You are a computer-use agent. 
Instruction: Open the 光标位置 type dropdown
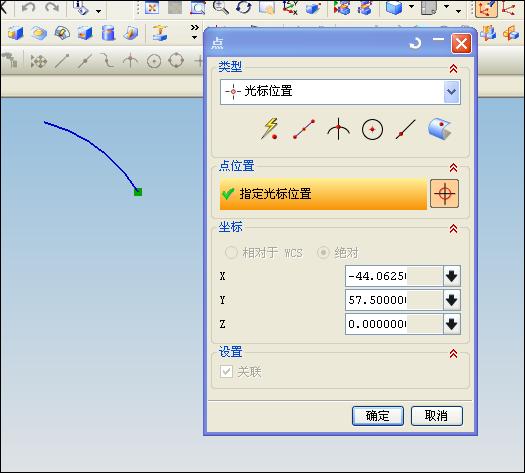452,92
